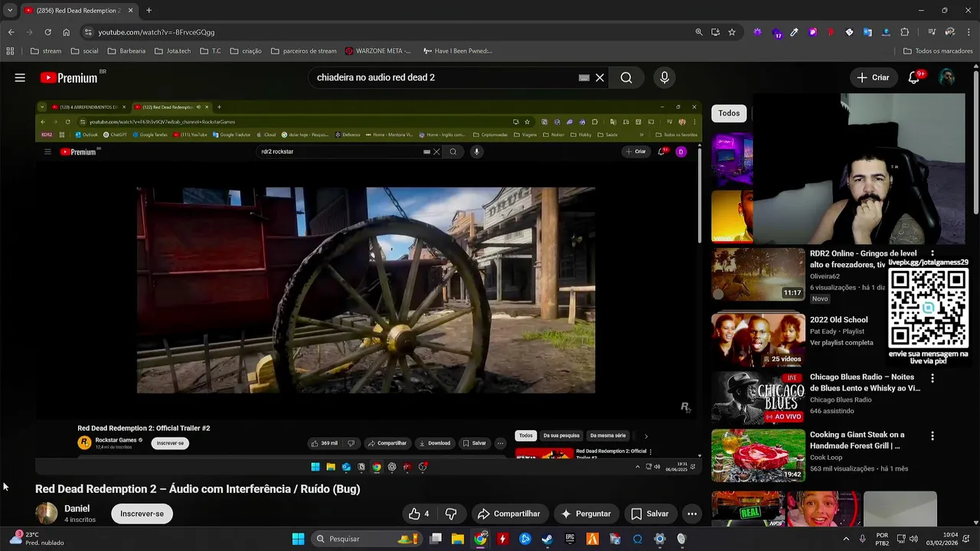
Task: Close the Red Dead Redemption 2 tab
Action: (130, 11)
